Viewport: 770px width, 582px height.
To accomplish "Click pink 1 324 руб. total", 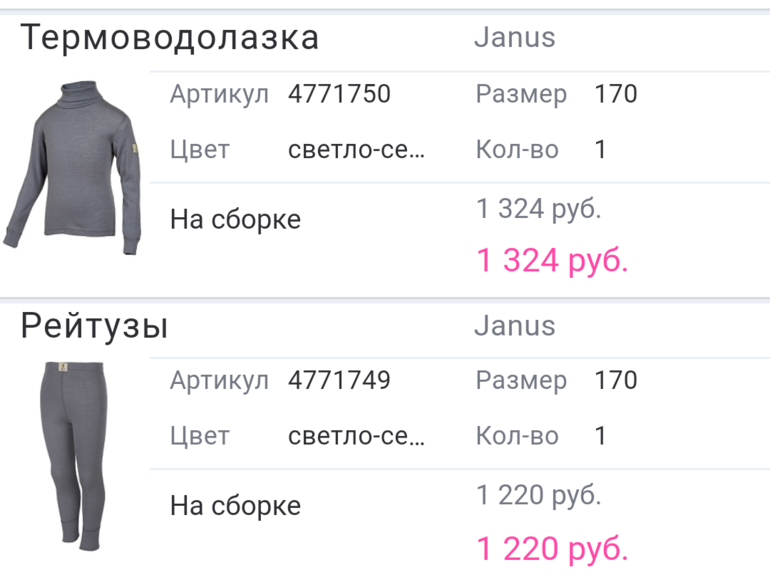I will click(x=552, y=261).
